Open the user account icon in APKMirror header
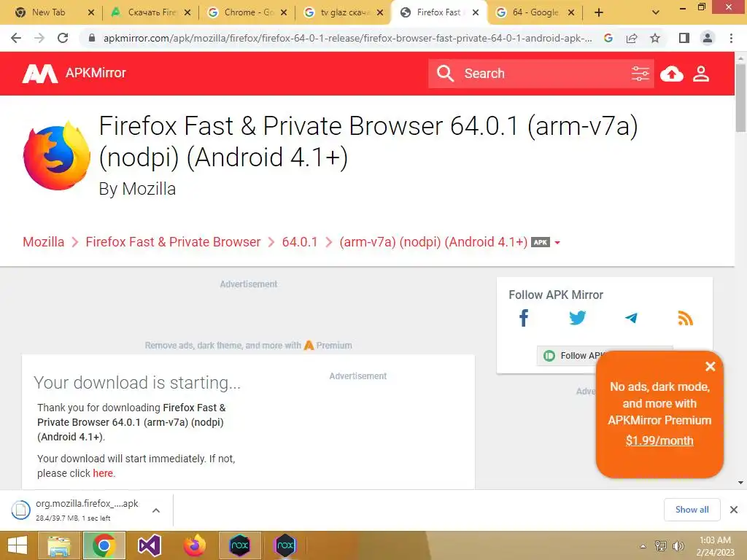Image resolution: width=747 pixels, height=560 pixels. pos(701,74)
